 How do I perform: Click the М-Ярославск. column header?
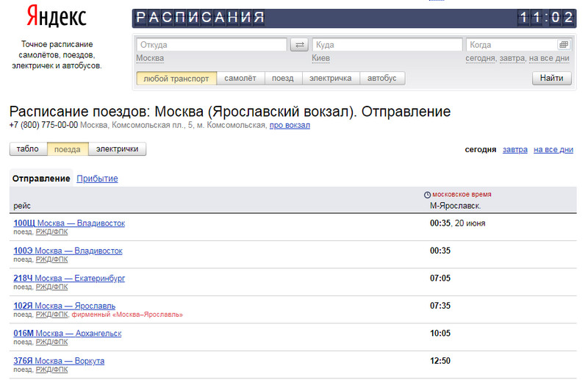click(455, 206)
